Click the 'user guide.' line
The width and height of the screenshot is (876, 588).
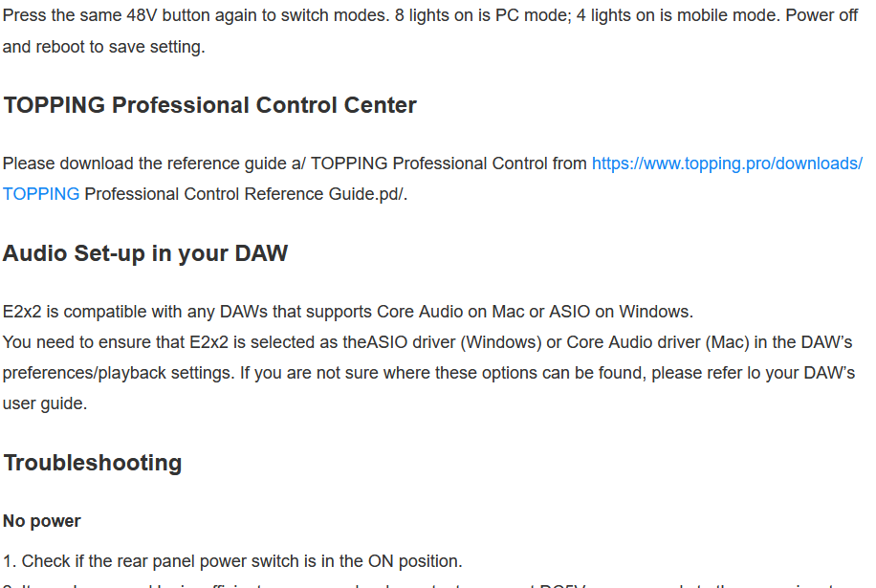[45, 403]
